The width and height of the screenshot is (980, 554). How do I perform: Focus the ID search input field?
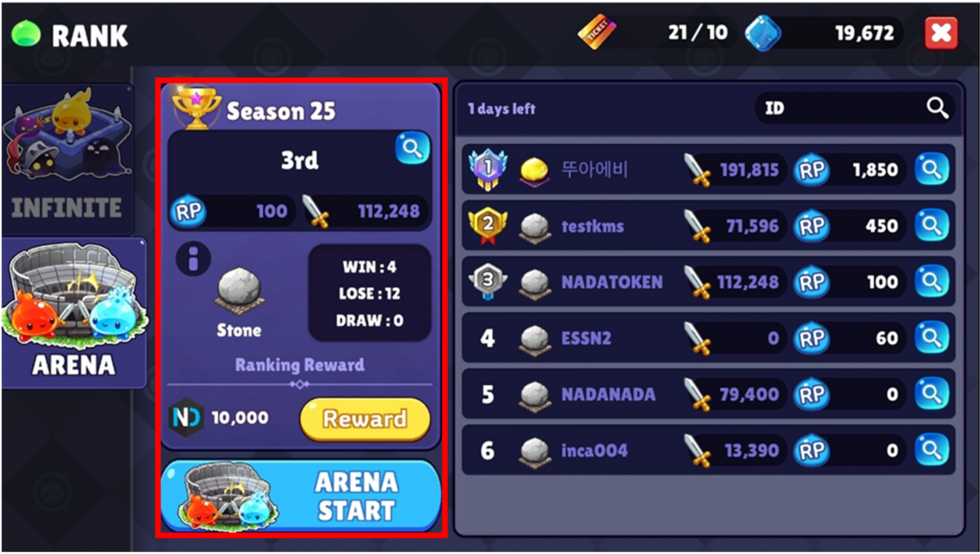coord(854,108)
